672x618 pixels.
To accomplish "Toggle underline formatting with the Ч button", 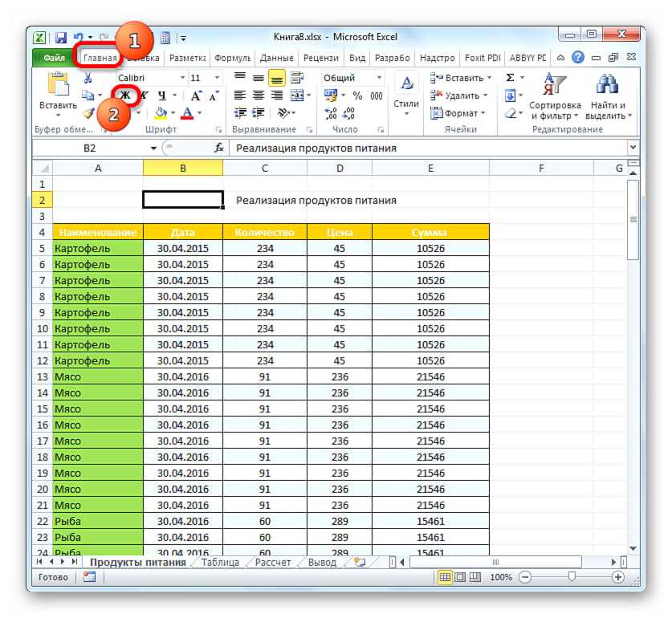I will [x=161, y=95].
